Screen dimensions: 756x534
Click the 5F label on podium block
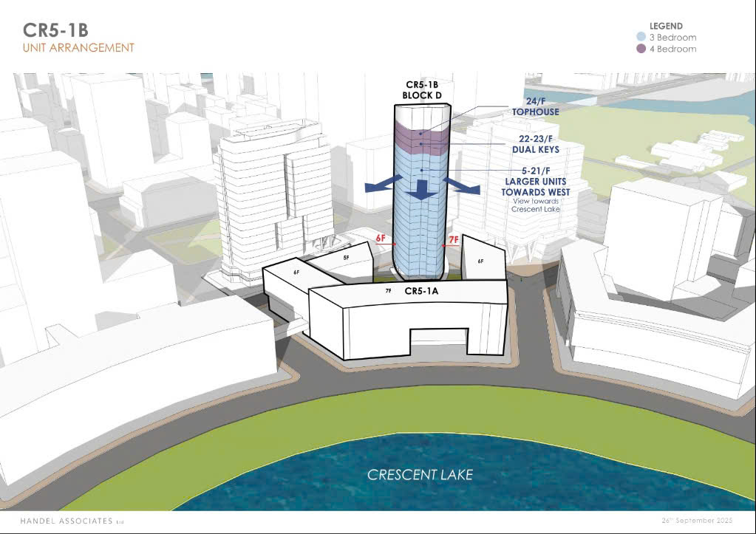346,258
